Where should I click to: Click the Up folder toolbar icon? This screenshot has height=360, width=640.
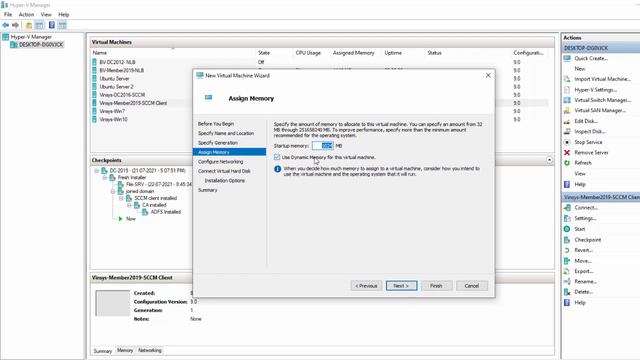pyautogui.click(x=29, y=25)
